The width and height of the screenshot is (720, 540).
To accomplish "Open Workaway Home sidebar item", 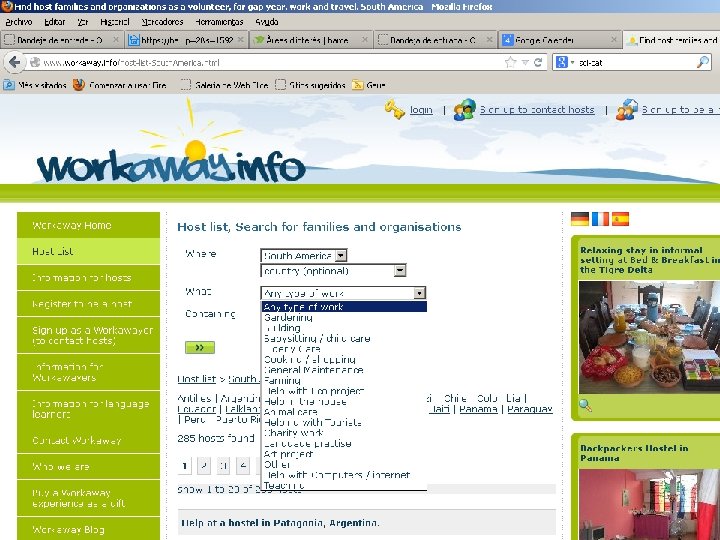I will pyautogui.click(x=88, y=225).
